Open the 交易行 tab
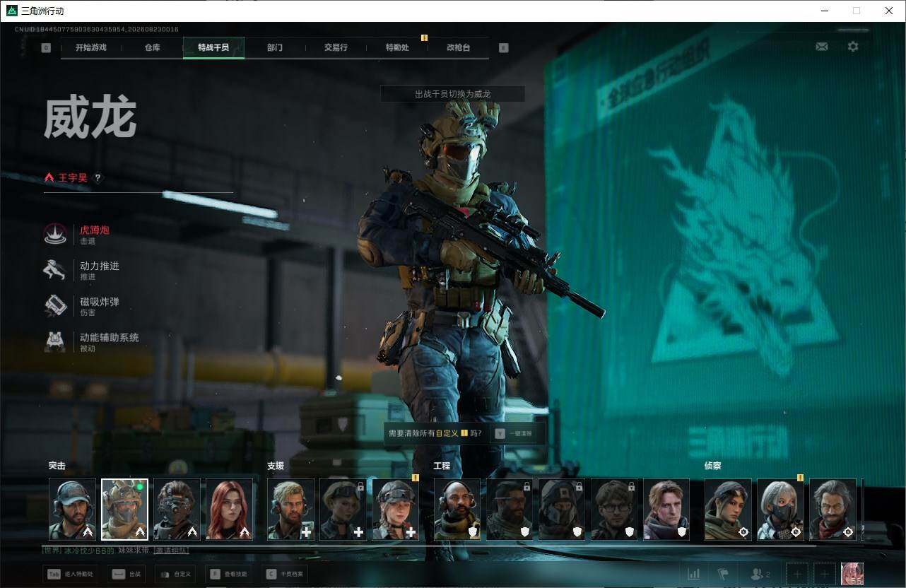Viewport: 906px width, 588px height. coord(336,48)
